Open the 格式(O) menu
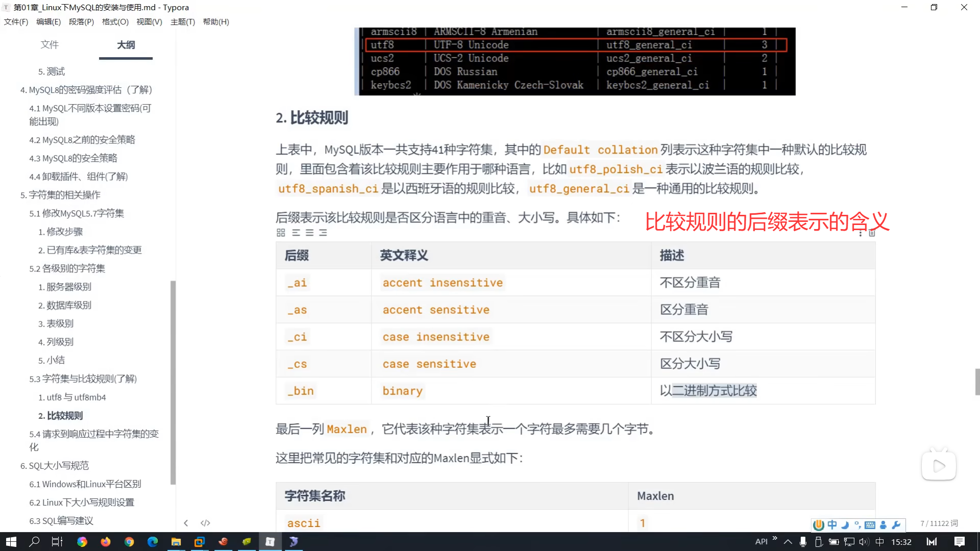This screenshot has width=980, height=551. tap(115, 22)
